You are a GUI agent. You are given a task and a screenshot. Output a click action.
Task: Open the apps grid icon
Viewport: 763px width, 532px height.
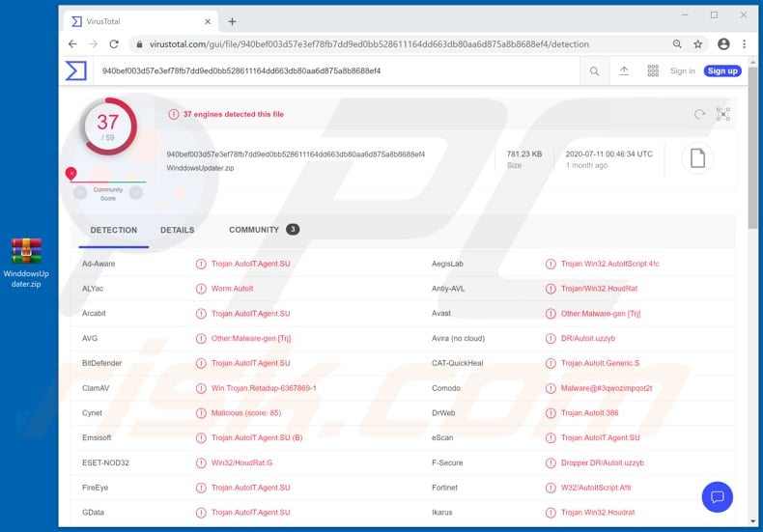653,71
